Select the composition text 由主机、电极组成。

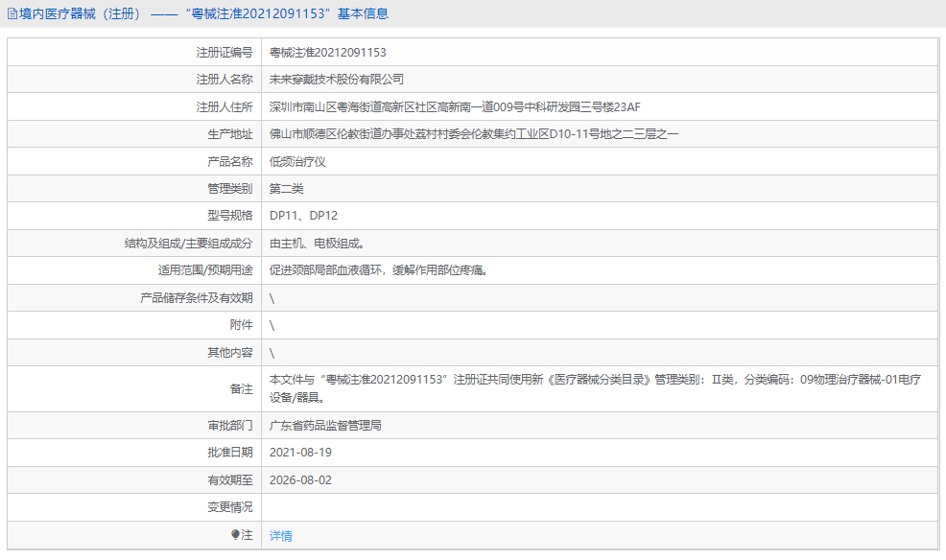coord(317,244)
